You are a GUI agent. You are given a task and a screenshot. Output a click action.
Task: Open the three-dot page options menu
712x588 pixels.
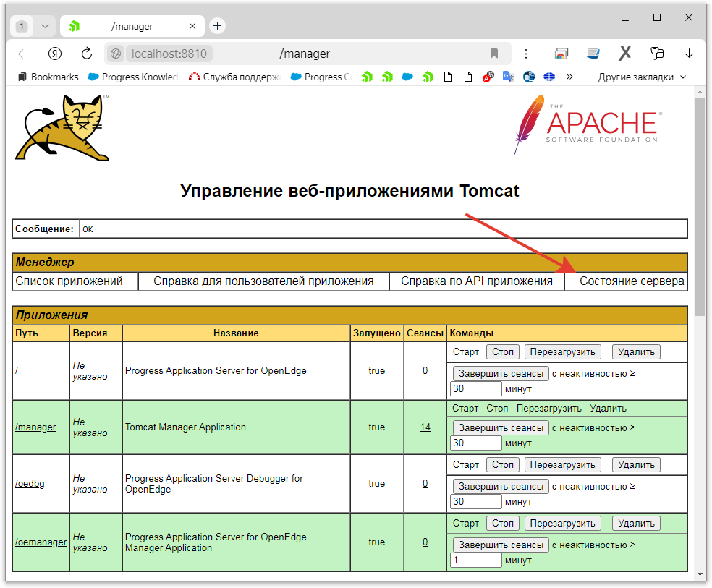[526, 54]
